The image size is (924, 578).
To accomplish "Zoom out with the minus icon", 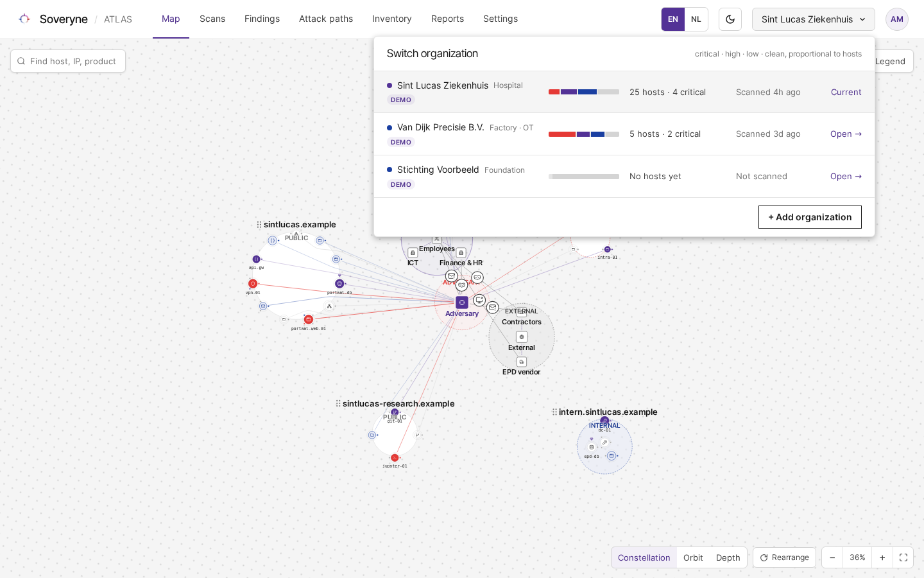I will (832, 557).
